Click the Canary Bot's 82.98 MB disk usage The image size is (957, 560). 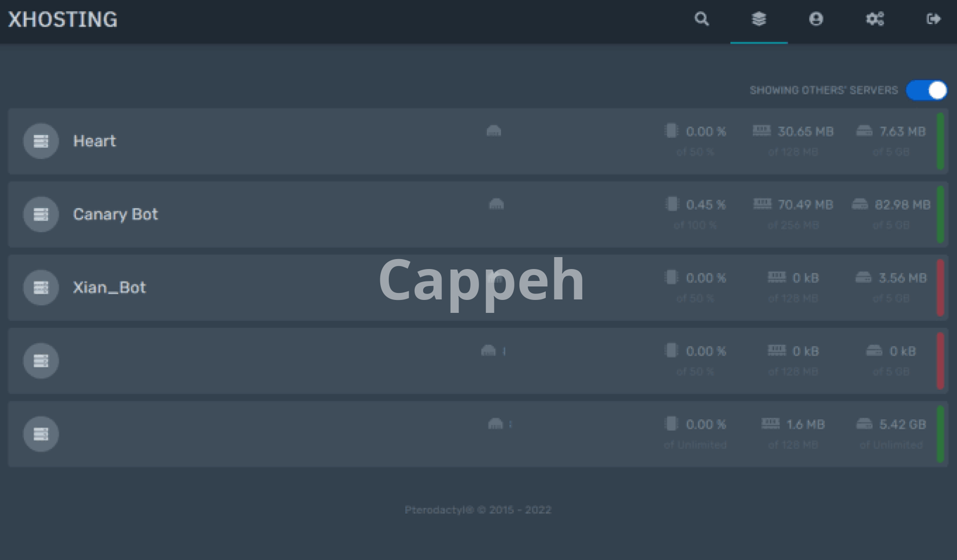pos(902,205)
